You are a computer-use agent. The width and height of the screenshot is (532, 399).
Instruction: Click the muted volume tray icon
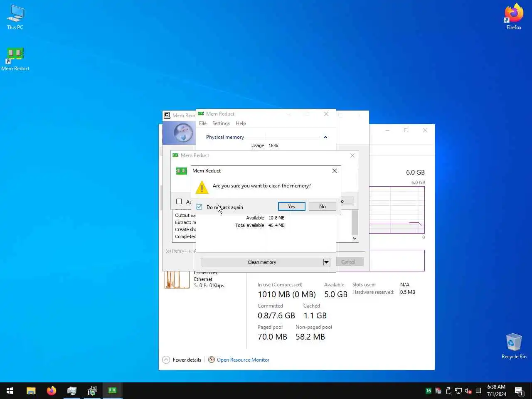point(468,391)
